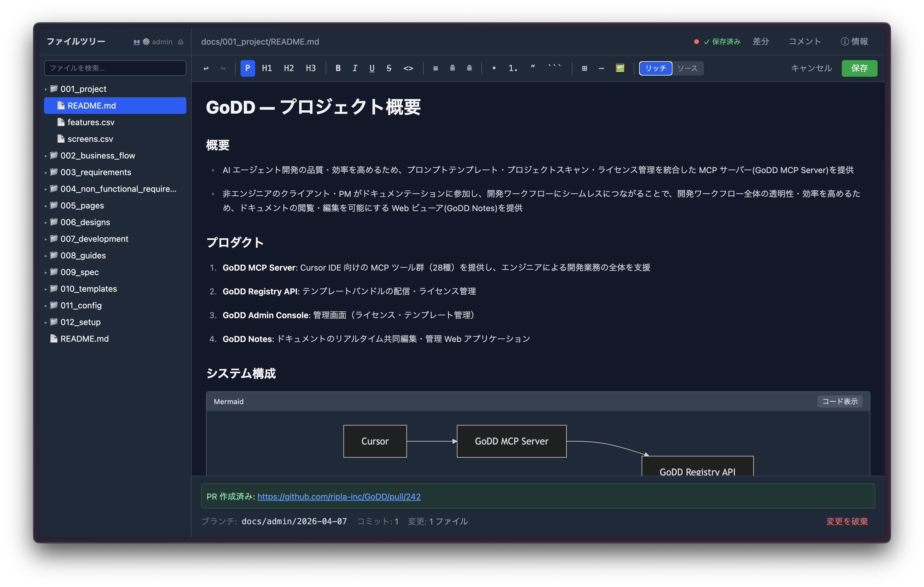Insert a blockquote with quote icon

tap(533, 68)
